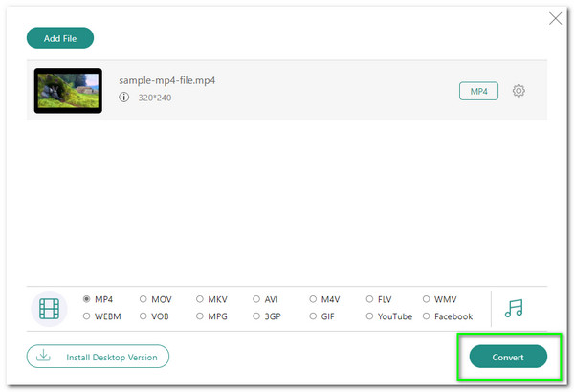
Task: Select 3GP format option
Action: coord(256,316)
